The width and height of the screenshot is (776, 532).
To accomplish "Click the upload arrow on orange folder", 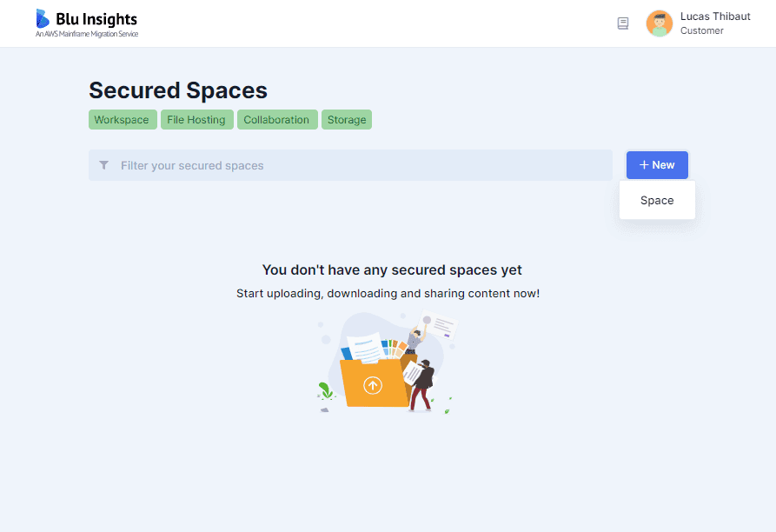I will click(373, 384).
